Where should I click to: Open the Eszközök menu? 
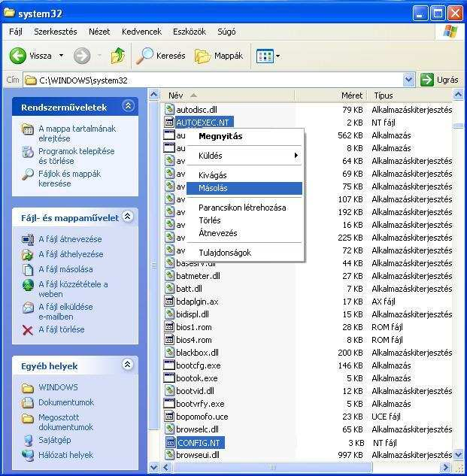click(190, 32)
